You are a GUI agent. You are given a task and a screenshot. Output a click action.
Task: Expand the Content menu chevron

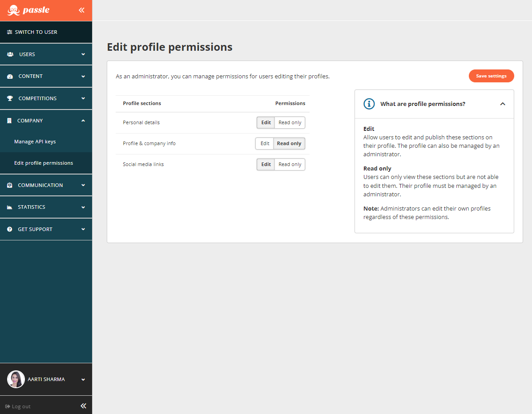[83, 77]
